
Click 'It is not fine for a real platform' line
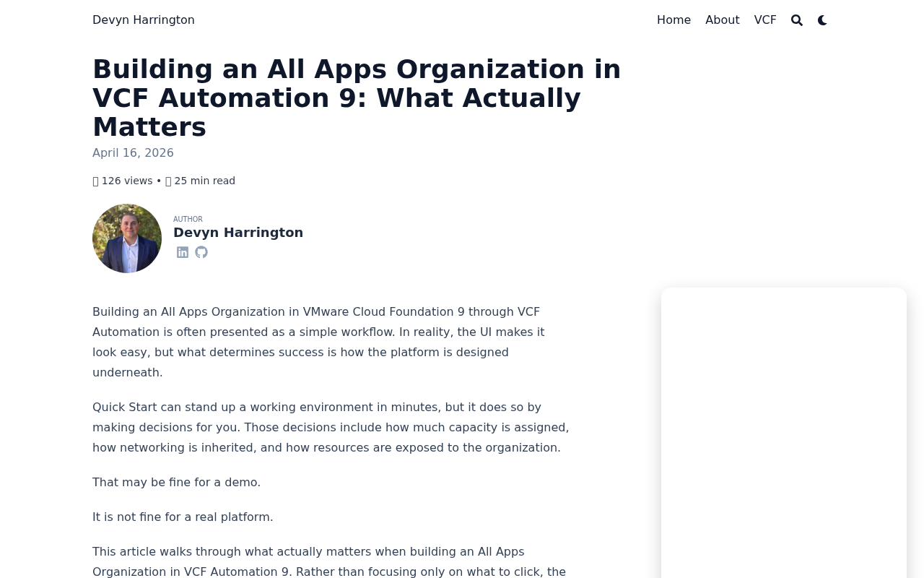(x=183, y=517)
